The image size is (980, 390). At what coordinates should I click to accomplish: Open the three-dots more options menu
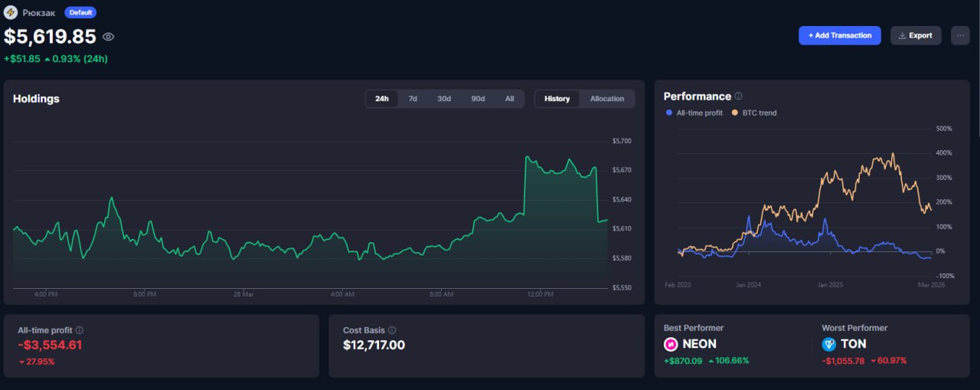click(960, 35)
